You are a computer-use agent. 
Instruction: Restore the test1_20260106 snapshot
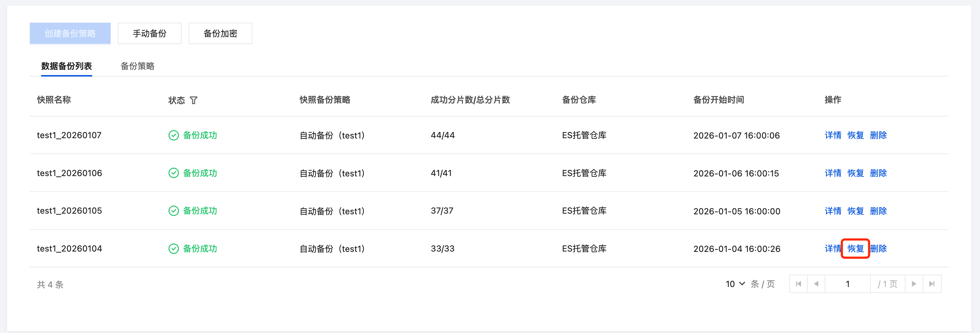tap(856, 173)
